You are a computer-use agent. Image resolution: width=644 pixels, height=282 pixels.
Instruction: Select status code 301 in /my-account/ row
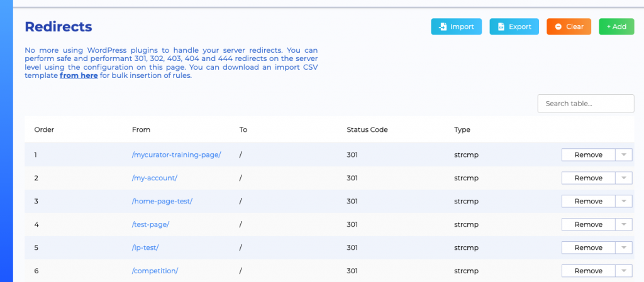pyautogui.click(x=352, y=178)
